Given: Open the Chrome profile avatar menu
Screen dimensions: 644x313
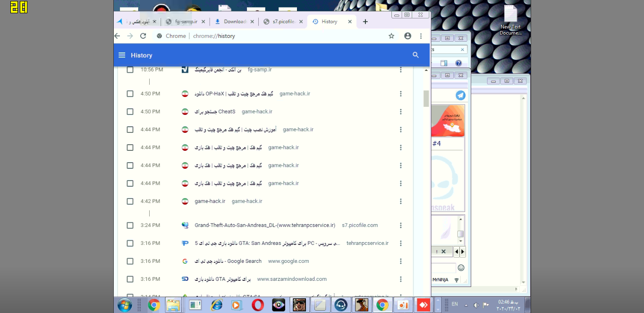Looking at the screenshot, I should (407, 36).
